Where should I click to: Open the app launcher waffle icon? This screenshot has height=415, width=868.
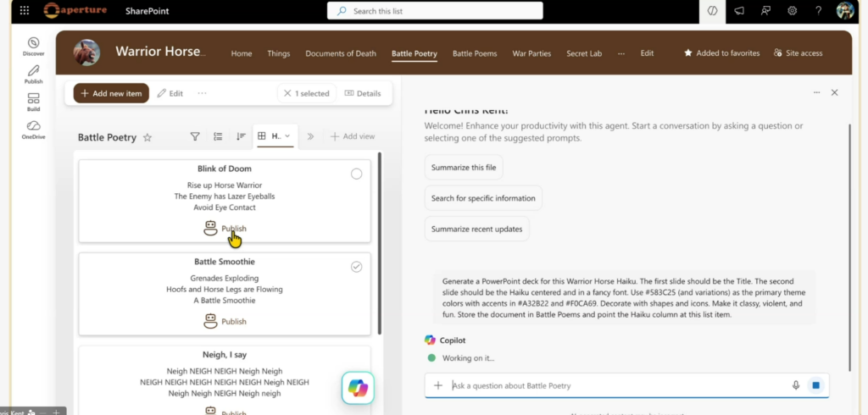pos(25,10)
